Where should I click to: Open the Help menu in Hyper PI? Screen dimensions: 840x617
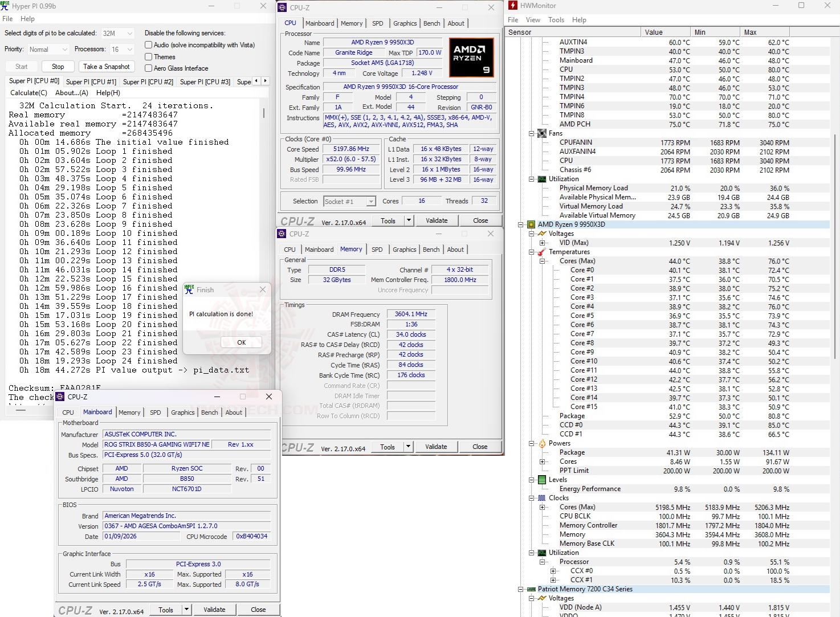point(27,19)
